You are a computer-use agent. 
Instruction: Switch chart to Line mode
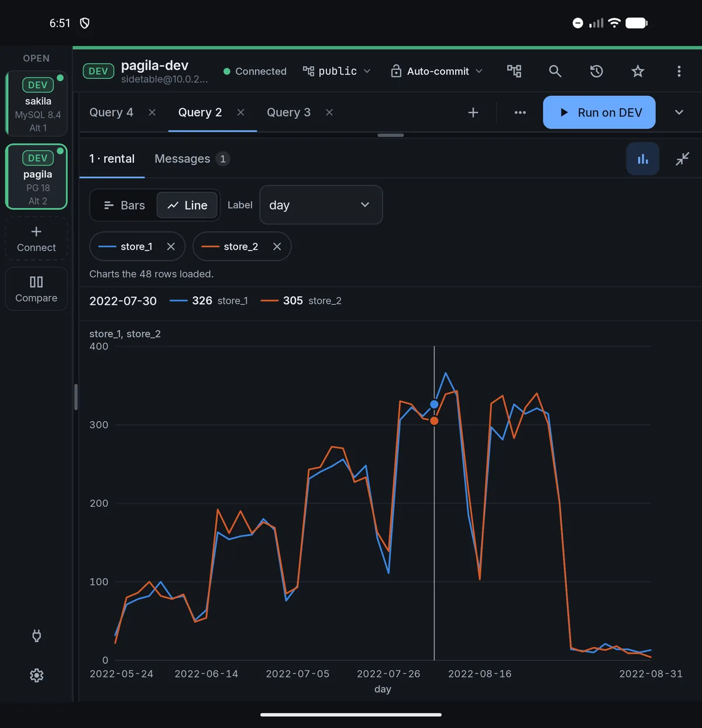(187, 205)
